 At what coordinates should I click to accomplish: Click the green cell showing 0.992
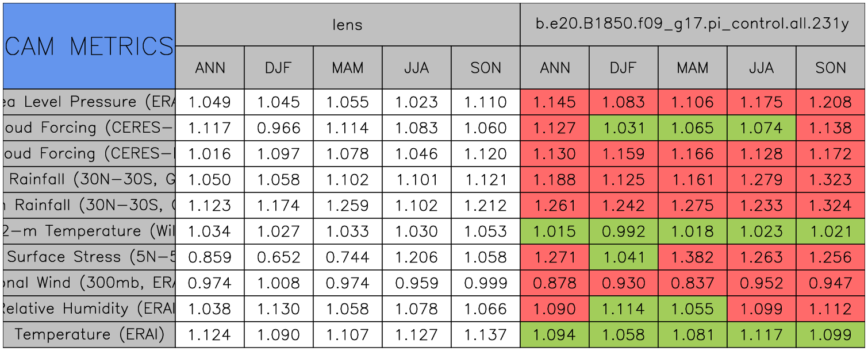pos(623,231)
